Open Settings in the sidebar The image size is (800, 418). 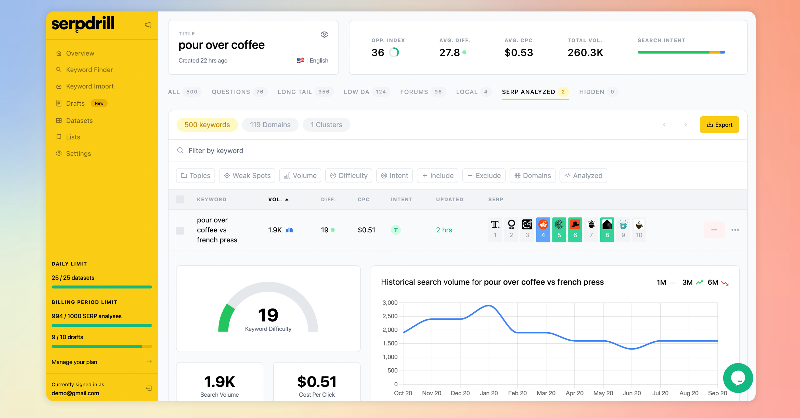pos(73,153)
